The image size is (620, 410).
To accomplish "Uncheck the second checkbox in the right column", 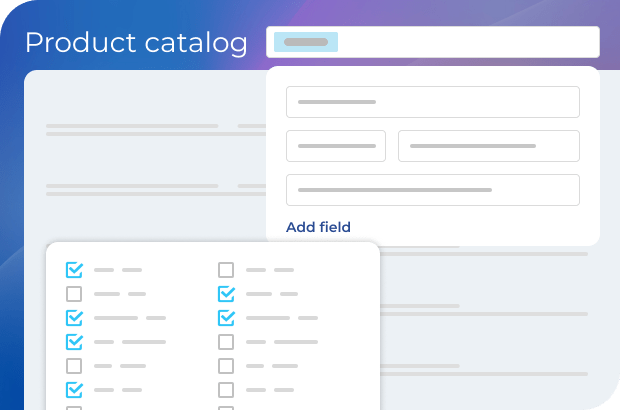I will [226, 294].
